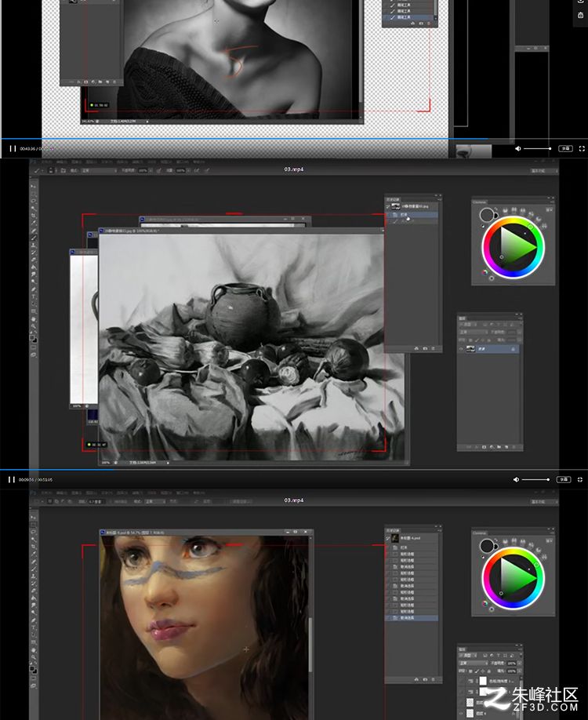Pause the still-life video player
The width and height of the screenshot is (588, 720).
click(x=12, y=479)
